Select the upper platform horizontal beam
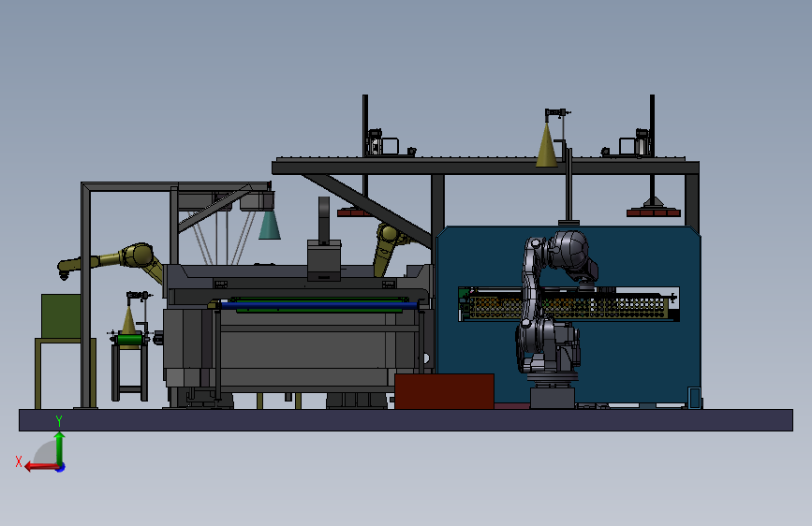The image size is (812, 526). click(486, 168)
